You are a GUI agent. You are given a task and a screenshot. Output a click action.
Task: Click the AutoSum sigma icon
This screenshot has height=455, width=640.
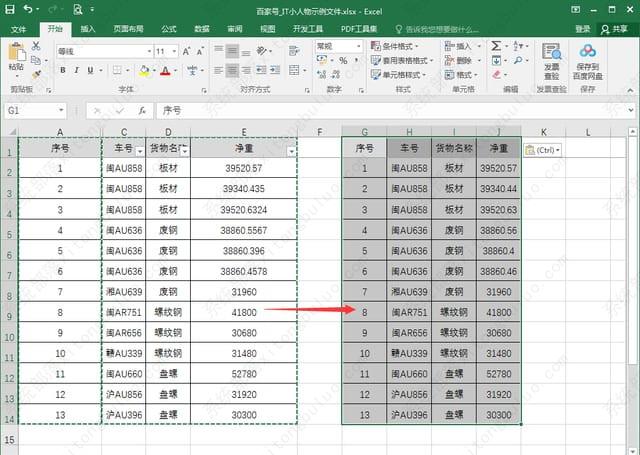(x=496, y=46)
